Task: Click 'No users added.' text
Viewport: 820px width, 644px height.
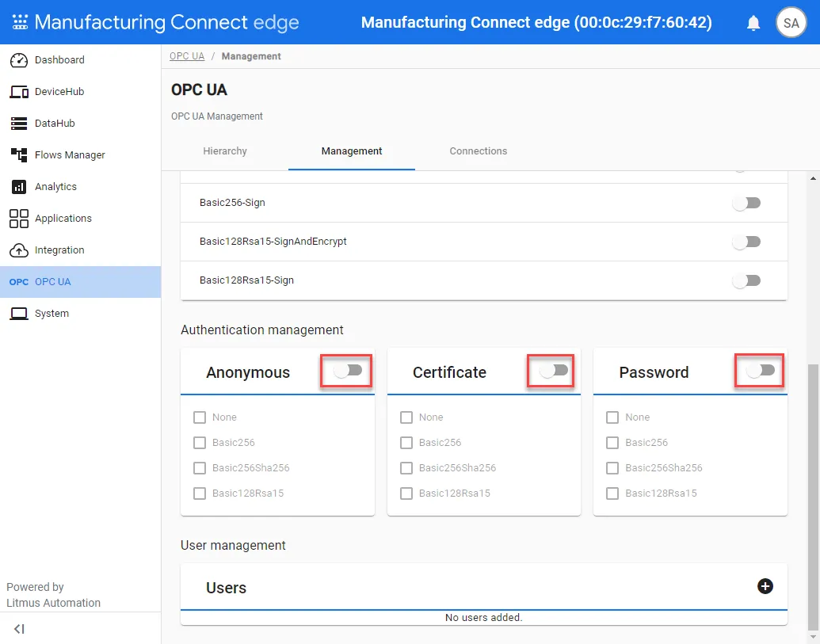Action: (484, 618)
